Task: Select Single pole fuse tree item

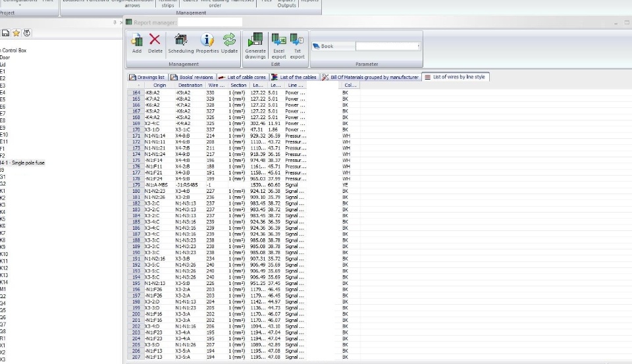Action: point(22,163)
